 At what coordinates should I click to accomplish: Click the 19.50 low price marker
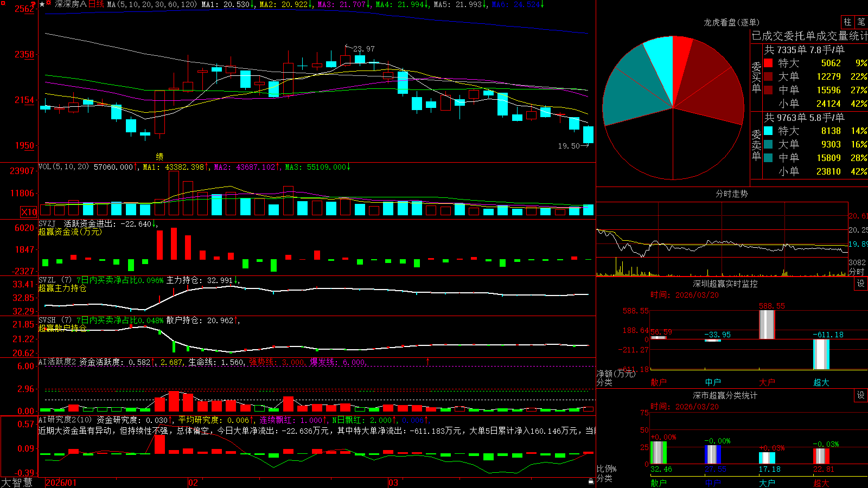569,146
